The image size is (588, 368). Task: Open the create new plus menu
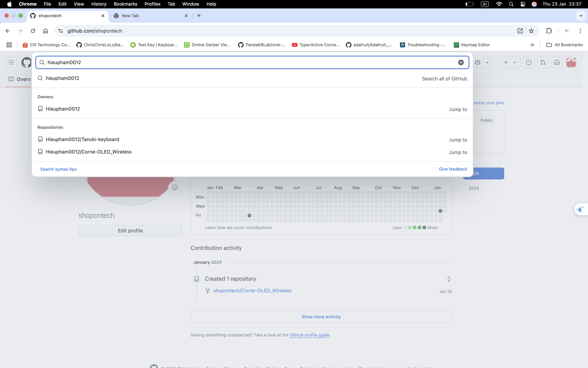pos(510,62)
